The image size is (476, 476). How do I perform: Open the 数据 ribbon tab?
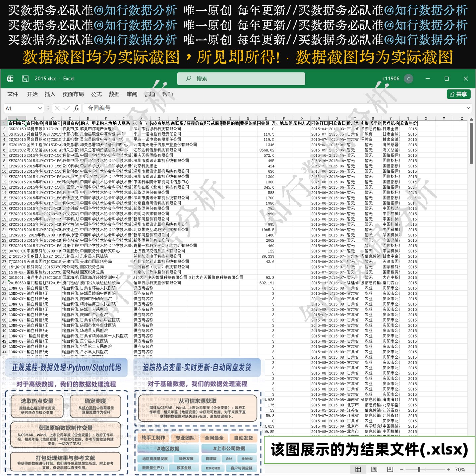(114, 94)
